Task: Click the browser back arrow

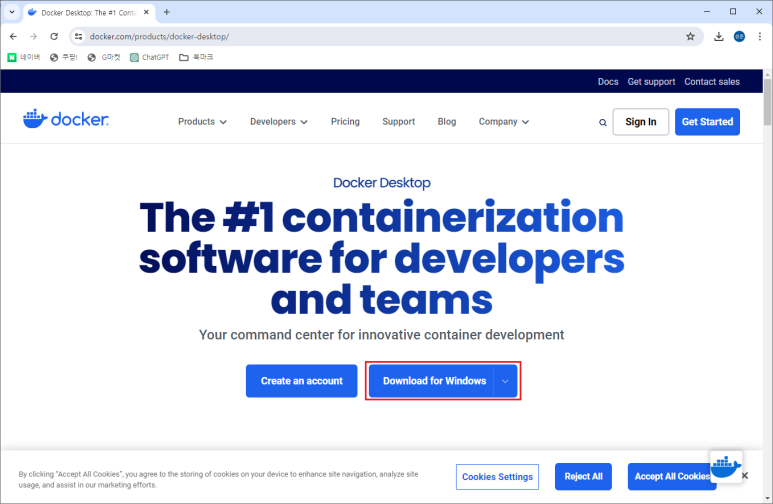Action: coord(13,36)
